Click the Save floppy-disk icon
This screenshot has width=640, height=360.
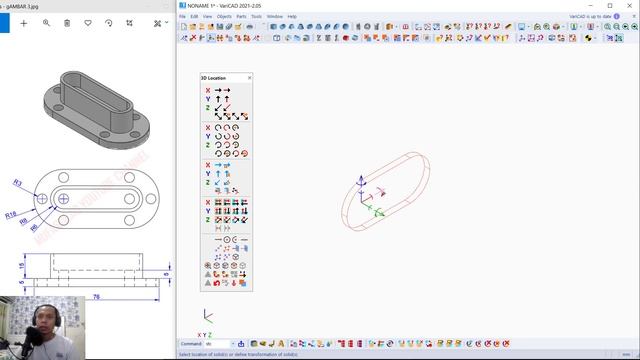coord(220,27)
